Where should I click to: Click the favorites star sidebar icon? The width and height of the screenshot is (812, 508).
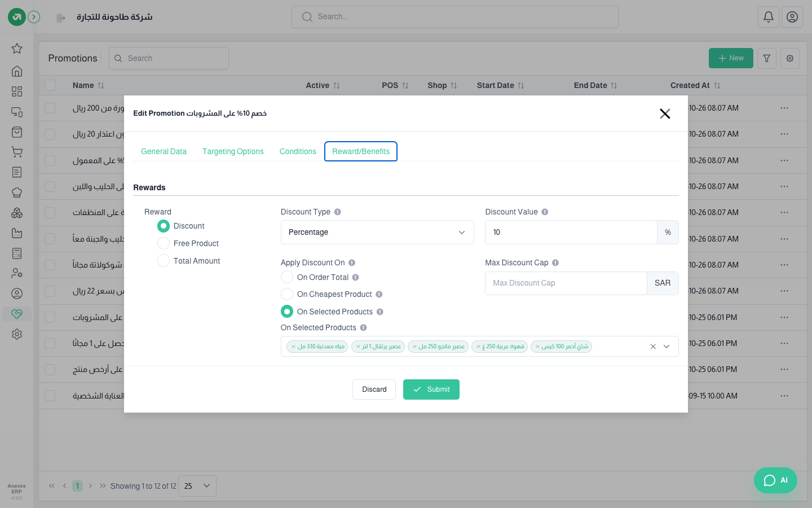tap(17, 49)
